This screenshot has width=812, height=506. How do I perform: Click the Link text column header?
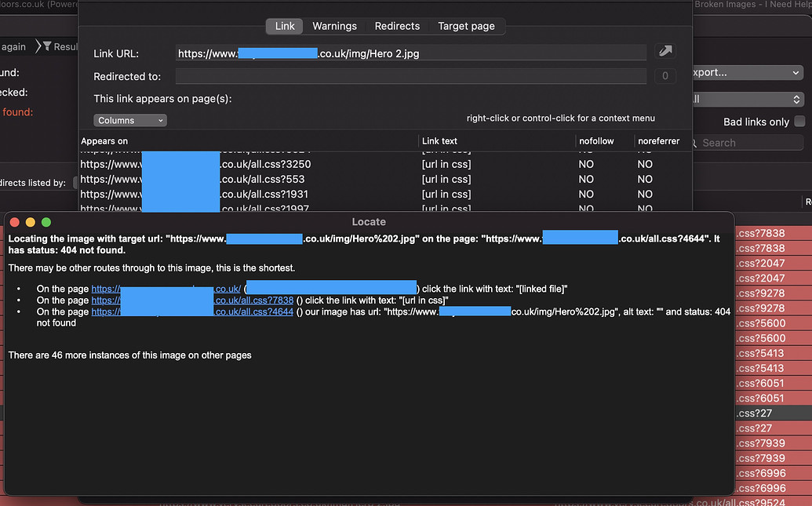coord(440,141)
